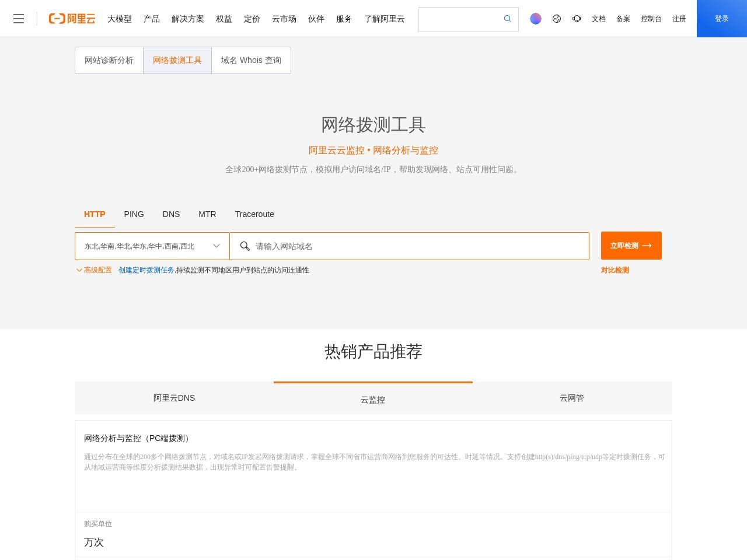Viewport: 747px width, 560px height.
Task: Open the user avatar menu
Action: (535, 18)
